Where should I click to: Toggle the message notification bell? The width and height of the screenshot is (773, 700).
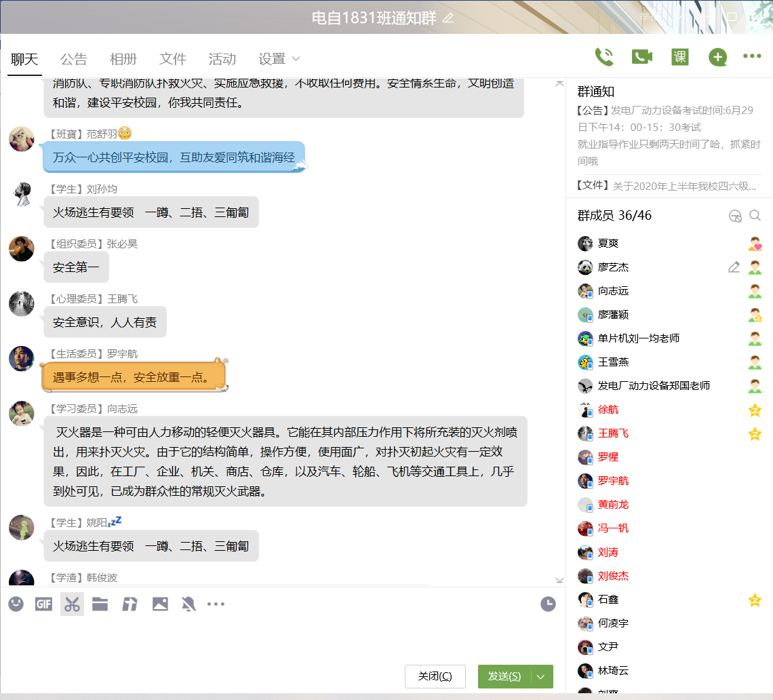(189, 604)
